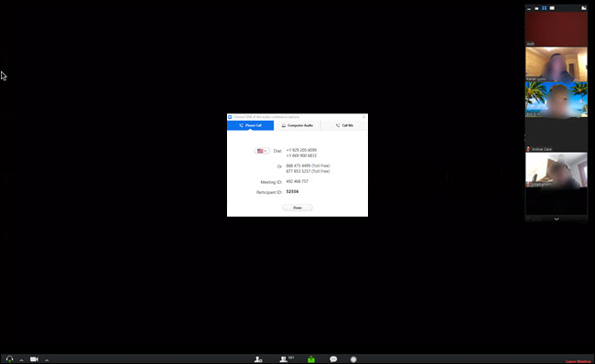Viewport: 595px width, 364px height.
Task: Select dial number +1 929 205 6099
Action: pyautogui.click(x=301, y=150)
